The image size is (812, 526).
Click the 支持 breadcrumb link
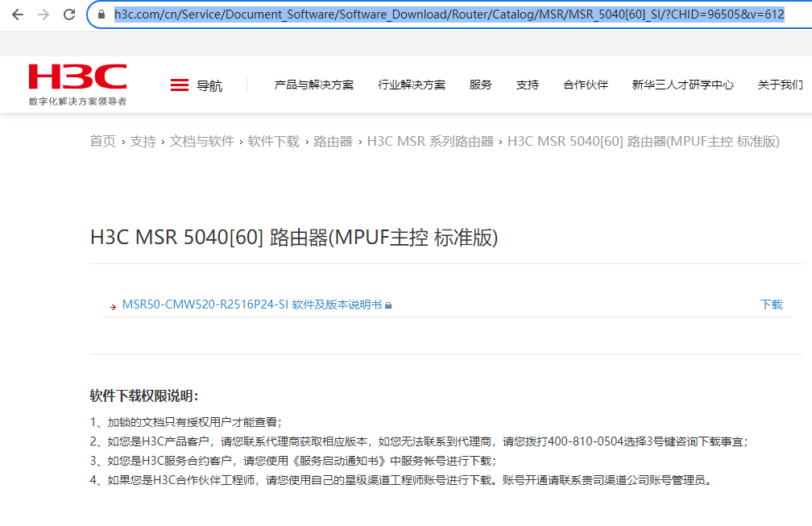[x=143, y=141]
